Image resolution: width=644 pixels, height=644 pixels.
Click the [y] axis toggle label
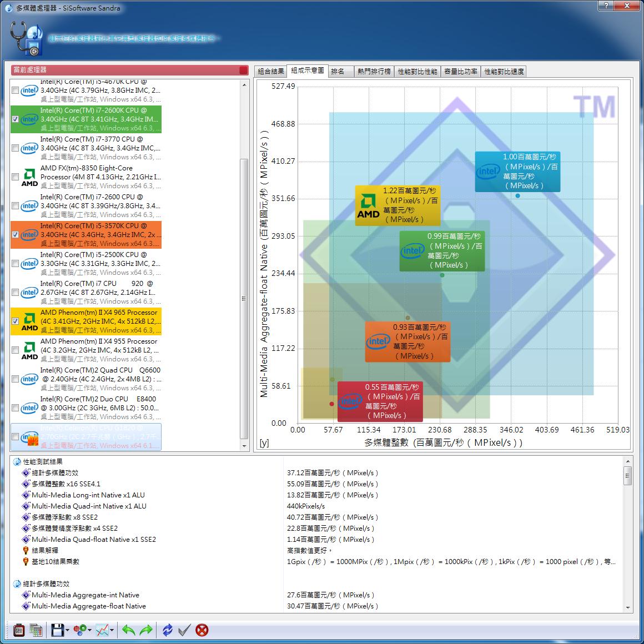click(264, 443)
